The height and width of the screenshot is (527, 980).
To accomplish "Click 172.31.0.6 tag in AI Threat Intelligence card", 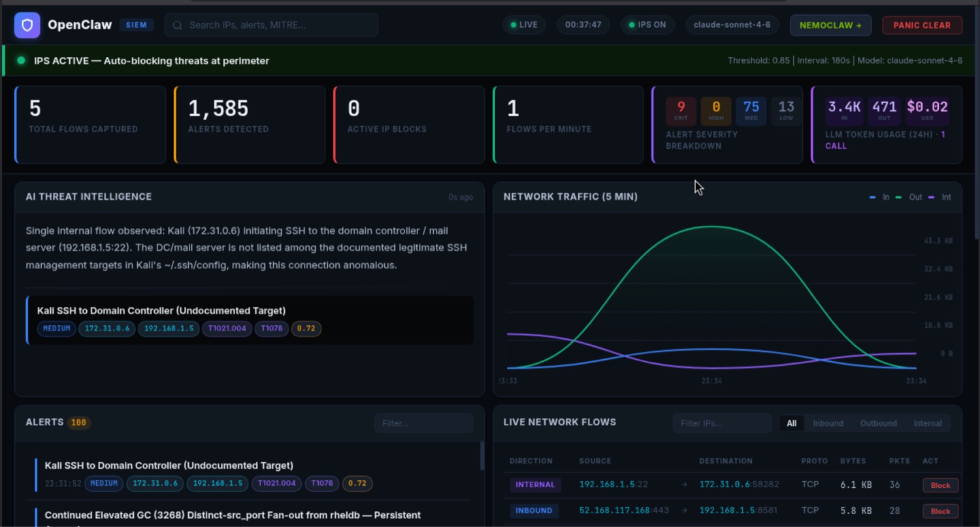I will (107, 328).
